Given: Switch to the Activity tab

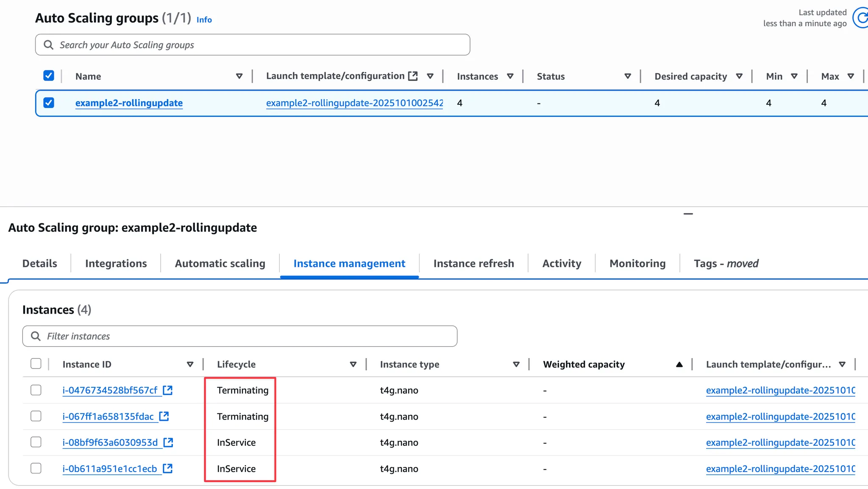Looking at the screenshot, I should [x=562, y=264].
